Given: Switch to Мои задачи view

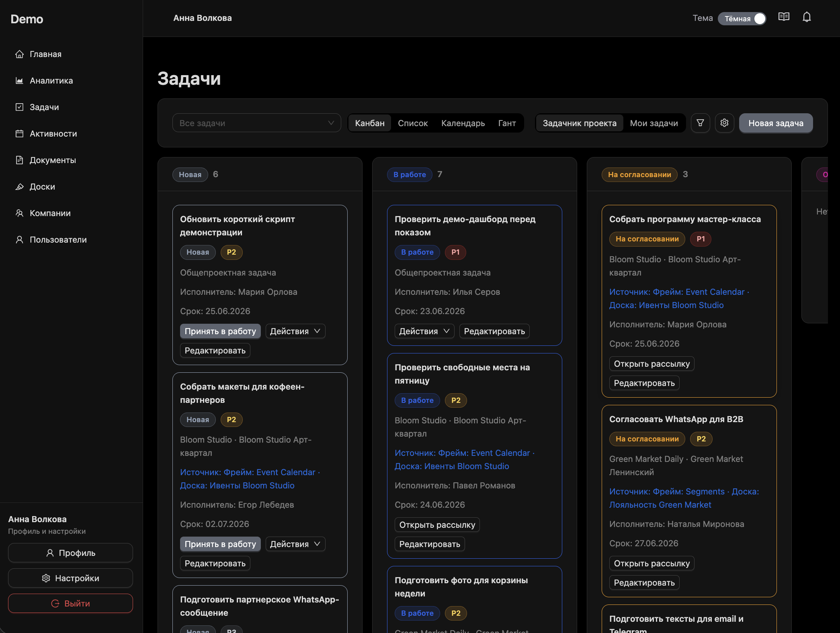Looking at the screenshot, I should [654, 123].
